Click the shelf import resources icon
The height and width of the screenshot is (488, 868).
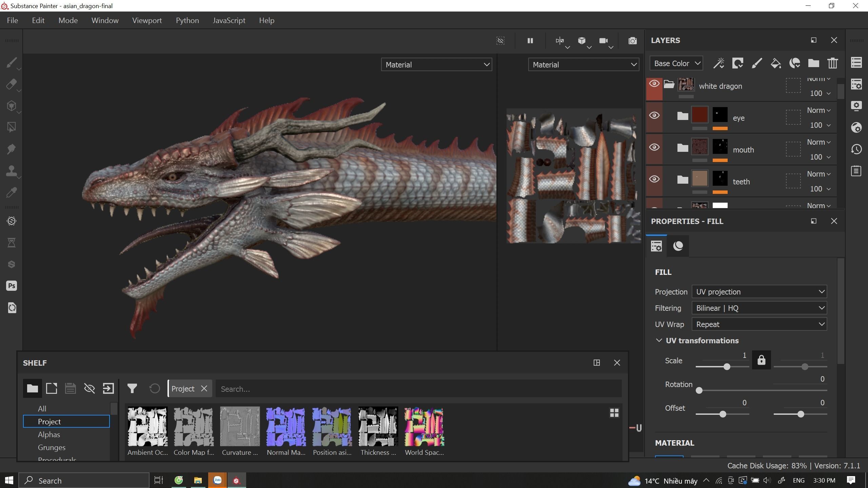pos(108,388)
